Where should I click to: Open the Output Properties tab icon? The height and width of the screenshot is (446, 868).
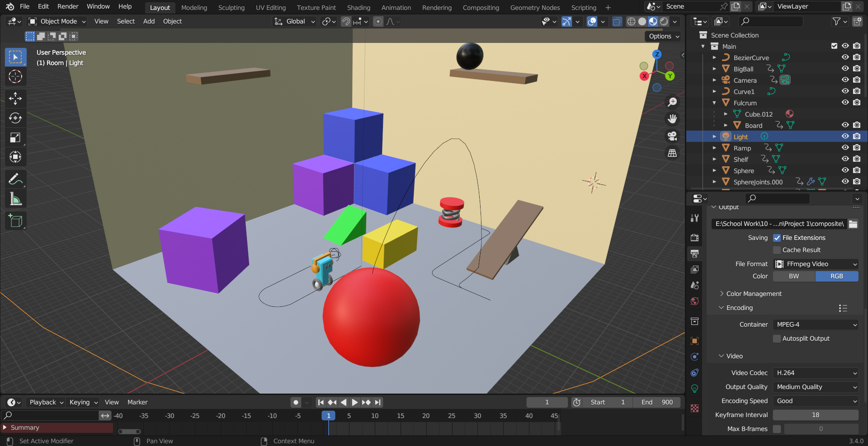[x=695, y=254]
